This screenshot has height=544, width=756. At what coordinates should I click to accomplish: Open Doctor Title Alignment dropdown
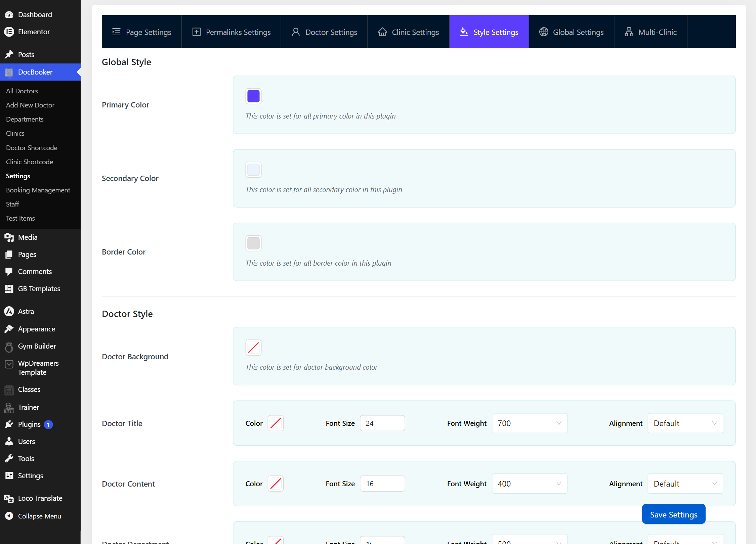click(x=685, y=423)
